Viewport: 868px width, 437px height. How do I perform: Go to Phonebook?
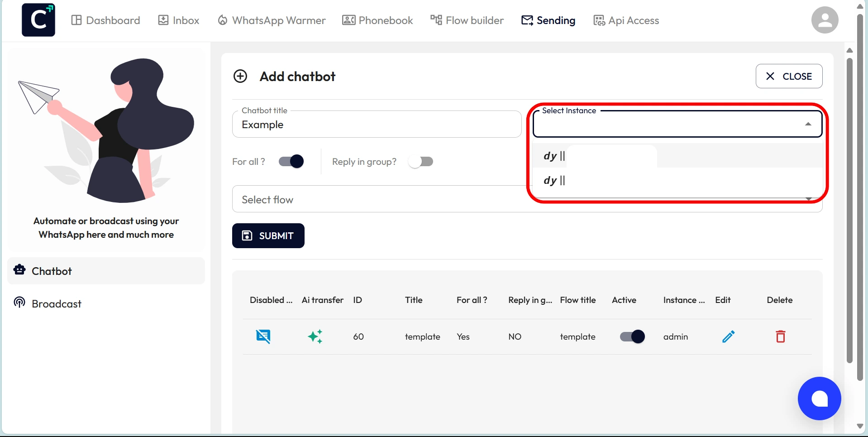point(377,20)
